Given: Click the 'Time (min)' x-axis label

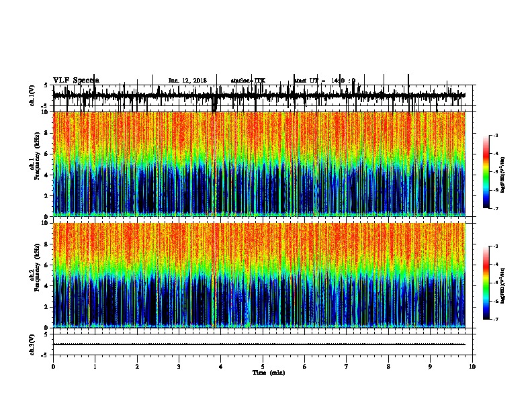Looking at the screenshot, I should point(269,373).
